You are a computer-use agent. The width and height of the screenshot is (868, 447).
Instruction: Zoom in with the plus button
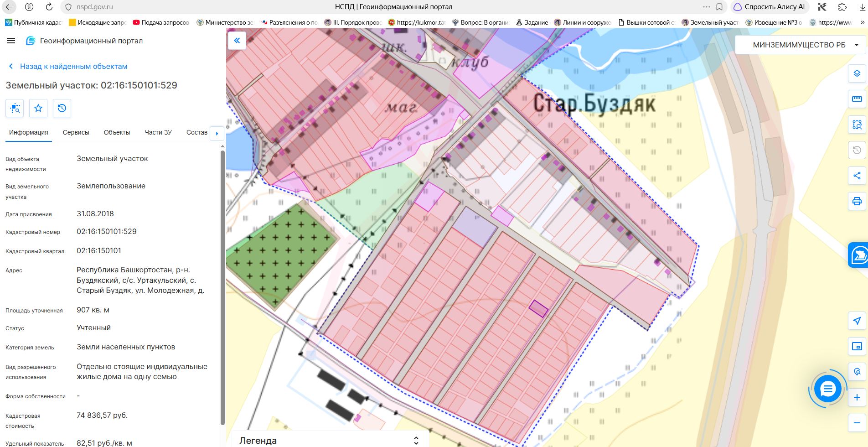click(x=857, y=397)
